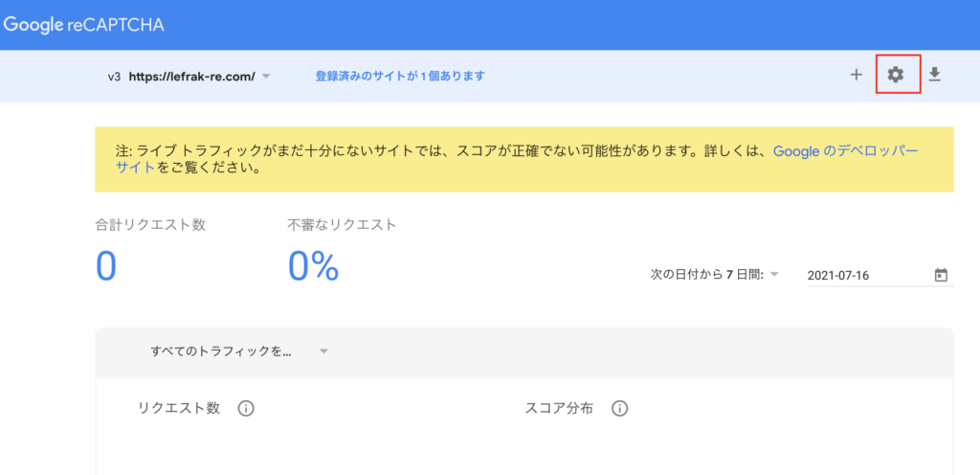Image resolution: width=980 pixels, height=475 pixels.
Task: Open settings with the gear icon
Action: [x=896, y=75]
